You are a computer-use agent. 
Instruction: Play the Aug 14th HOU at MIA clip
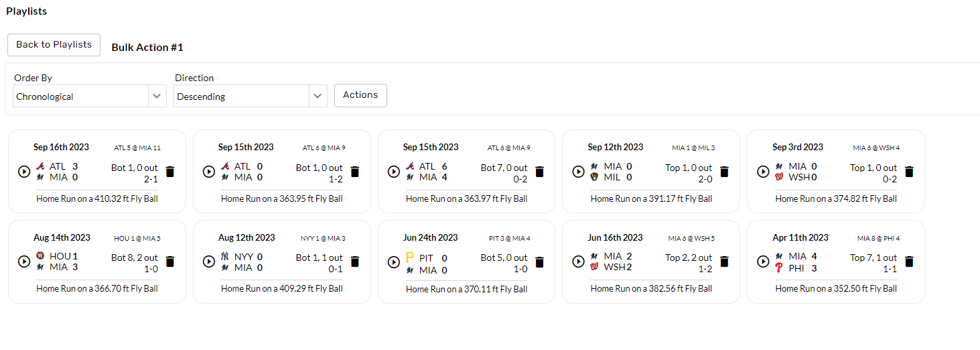pos(23,261)
